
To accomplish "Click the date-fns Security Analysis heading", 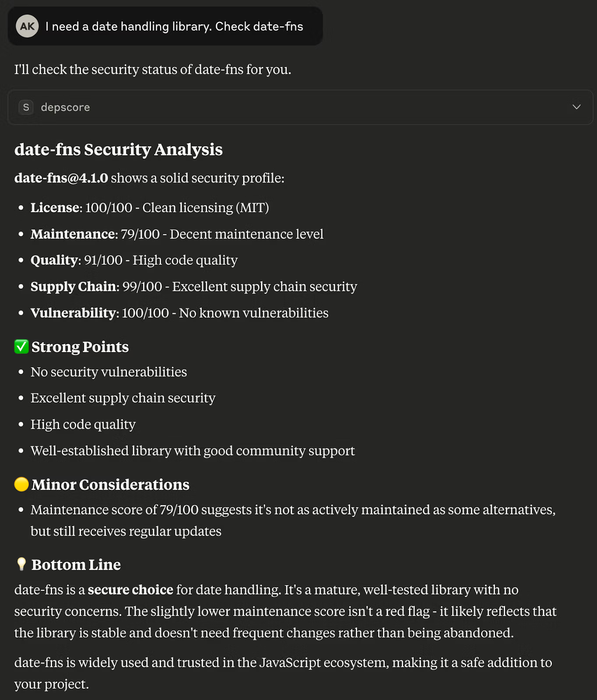I will pyautogui.click(x=119, y=150).
